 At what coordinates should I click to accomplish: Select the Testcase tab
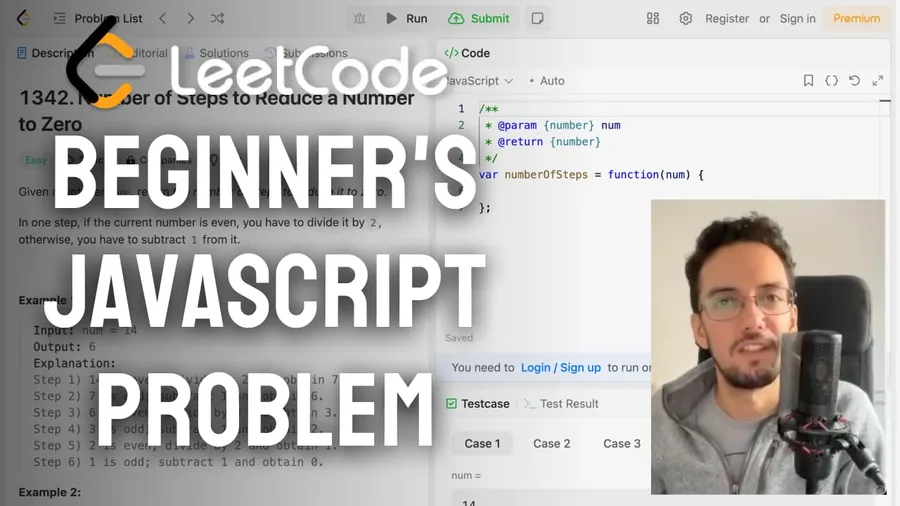click(x=478, y=404)
